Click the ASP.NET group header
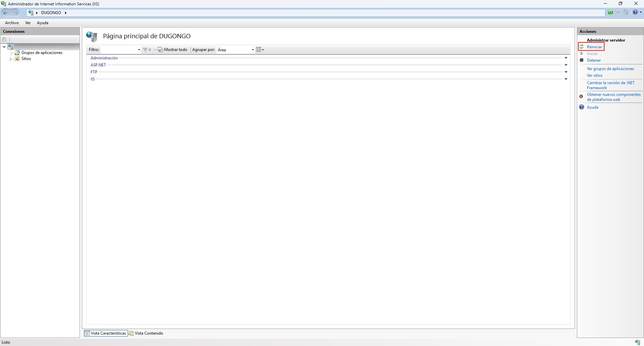 point(98,65)
